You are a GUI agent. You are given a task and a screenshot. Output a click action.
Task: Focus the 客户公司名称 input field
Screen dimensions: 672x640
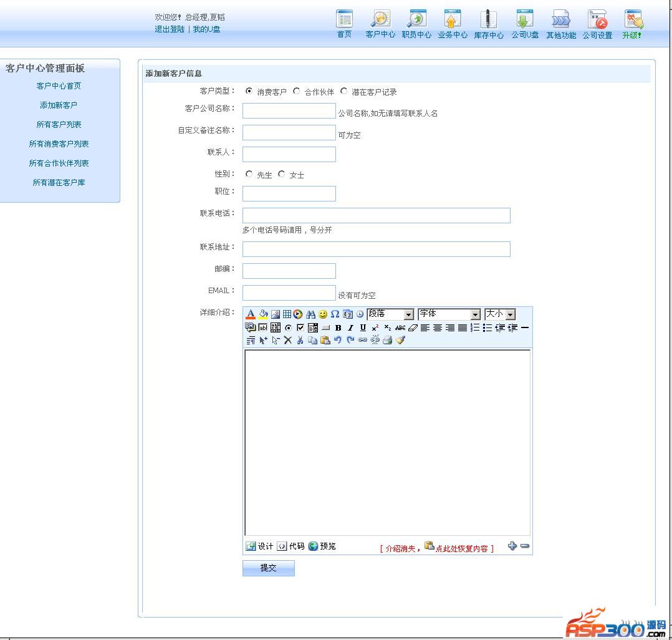(x=289, y=110)
